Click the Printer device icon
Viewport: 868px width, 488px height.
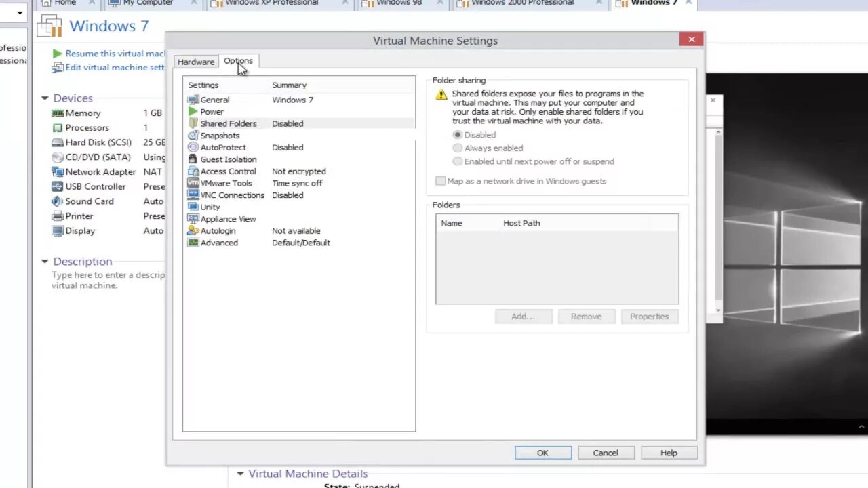pyautogui.click(x=58, y=216)
